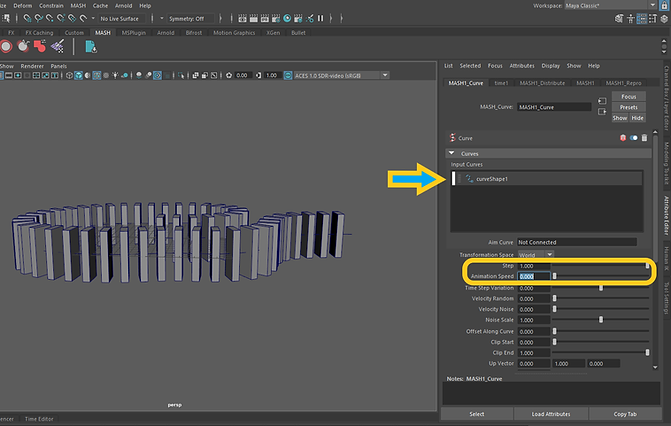Screen dimensions: 671x426
Task: Click the Notes text area
Action: click(551, 393)
